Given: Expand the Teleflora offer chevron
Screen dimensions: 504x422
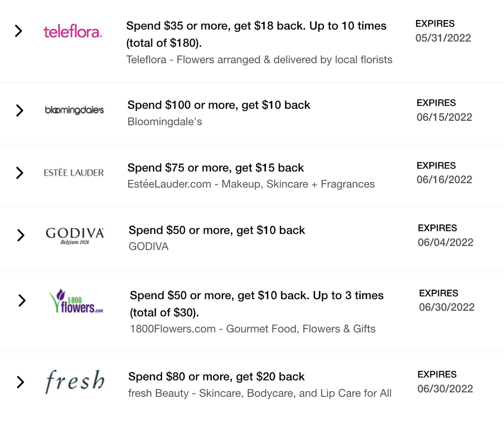Looking at the screenshot, I should 19,31.
